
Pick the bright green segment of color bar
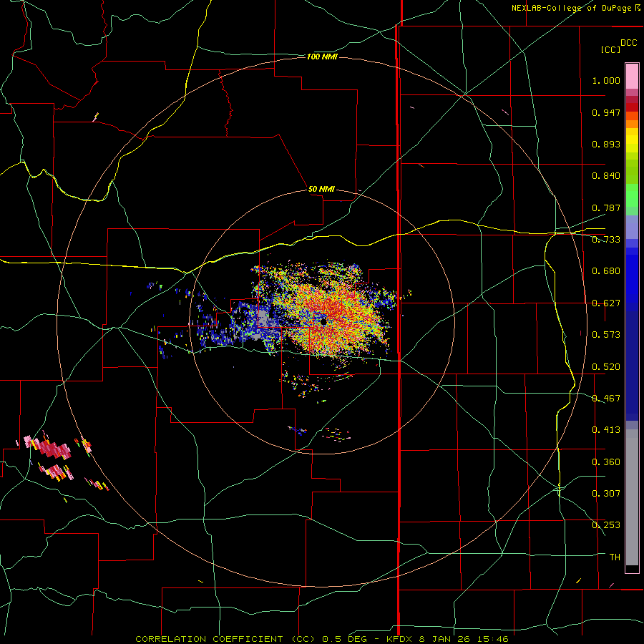[x=632, y=195]
